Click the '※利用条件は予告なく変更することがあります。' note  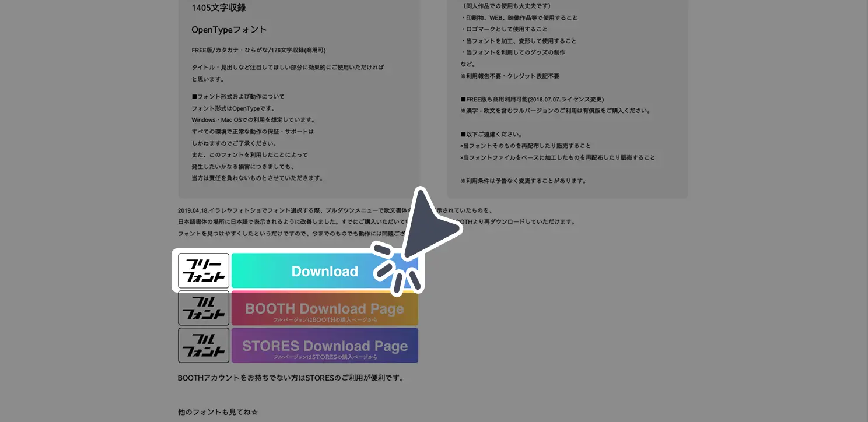(523, 181)
